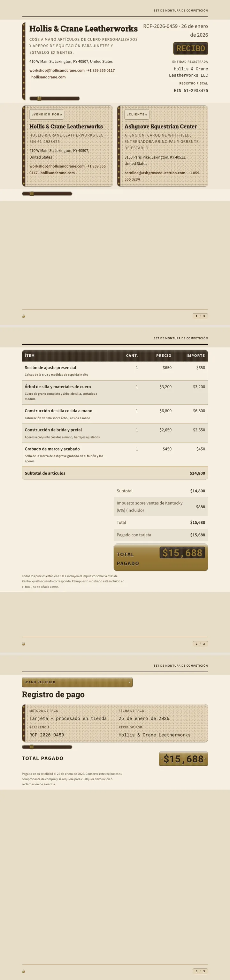Click the brass rivet at page 1 footer

[24, 316]
